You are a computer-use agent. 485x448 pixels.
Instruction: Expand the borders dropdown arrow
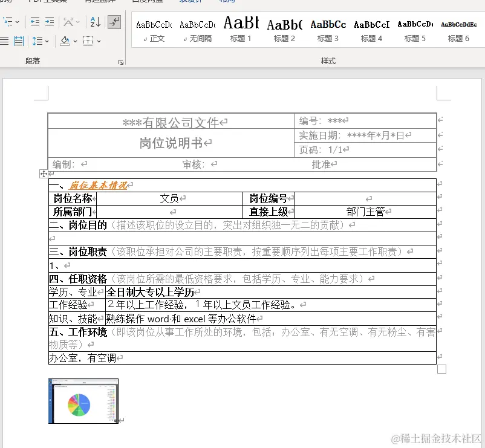pos(99,41)
